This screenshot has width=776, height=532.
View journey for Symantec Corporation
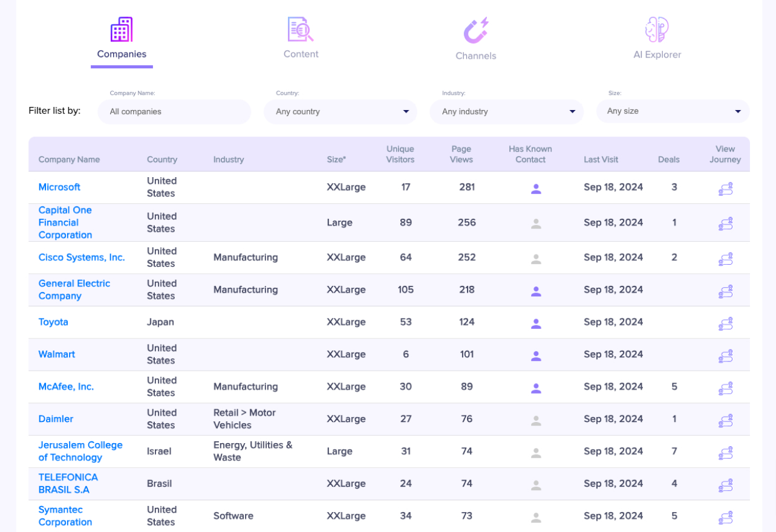[725, 517]
